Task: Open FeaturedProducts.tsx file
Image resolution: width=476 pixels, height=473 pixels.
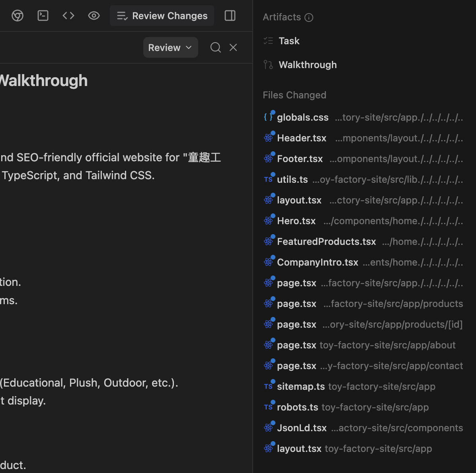Action: 326,242
